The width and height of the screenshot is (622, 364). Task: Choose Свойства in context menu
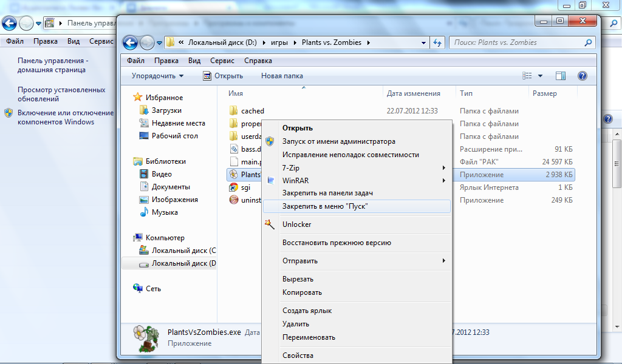[298, 356]
